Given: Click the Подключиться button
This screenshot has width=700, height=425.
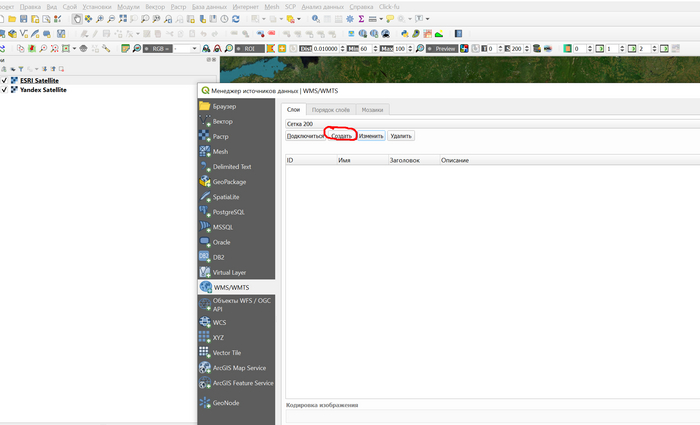Looking at the screenshot, I should (x=305, y=135).
